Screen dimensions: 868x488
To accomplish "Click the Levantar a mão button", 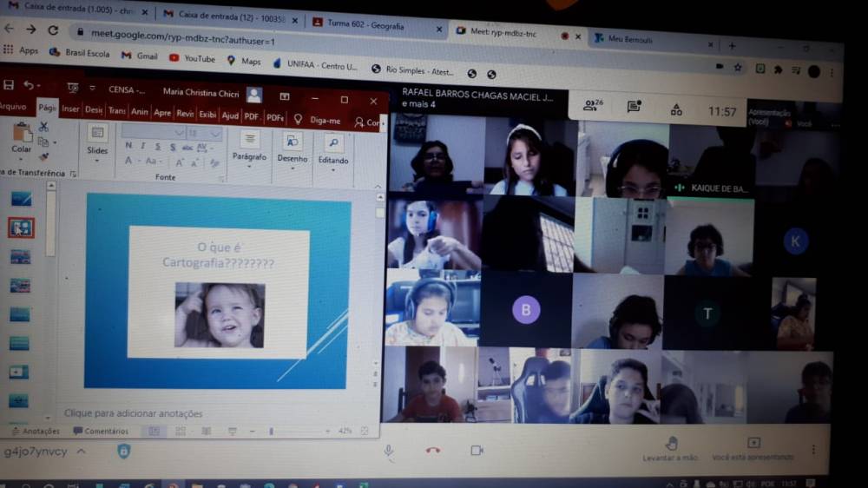I will click(670, 447).
